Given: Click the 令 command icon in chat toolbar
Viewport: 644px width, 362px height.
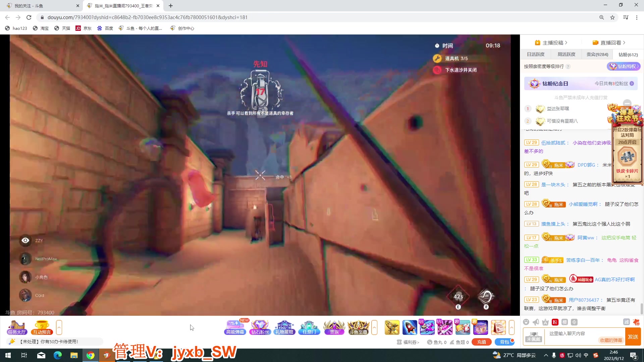Looking at the screenshot, I should 575,322.
